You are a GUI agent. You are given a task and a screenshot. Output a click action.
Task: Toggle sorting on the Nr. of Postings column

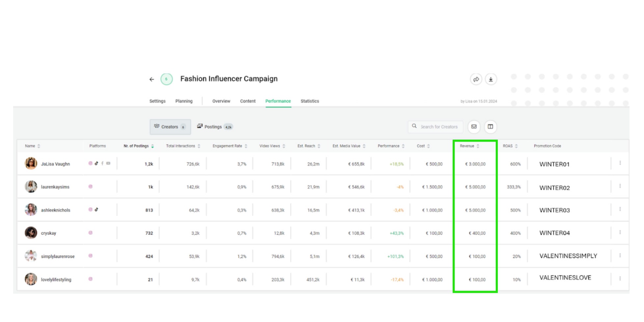tap(152, 146)
